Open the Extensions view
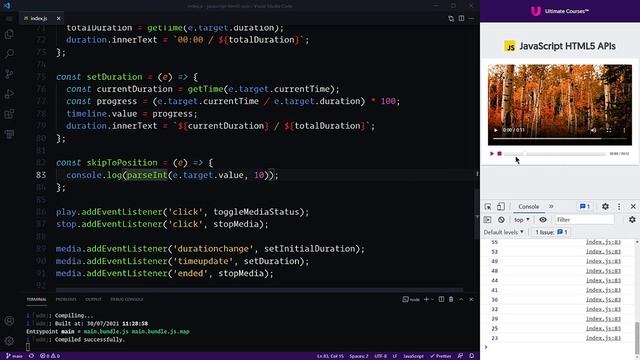This screenshot has width=640, height=360. 9,114
